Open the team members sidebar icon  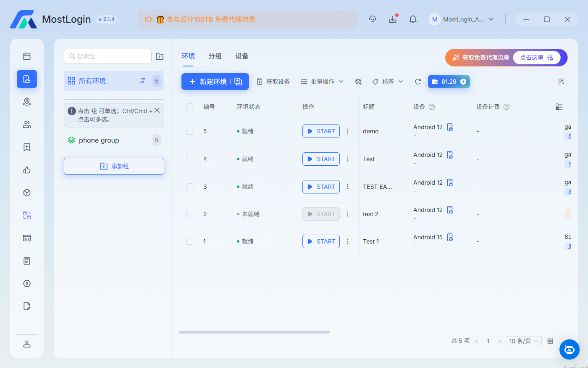27,124
